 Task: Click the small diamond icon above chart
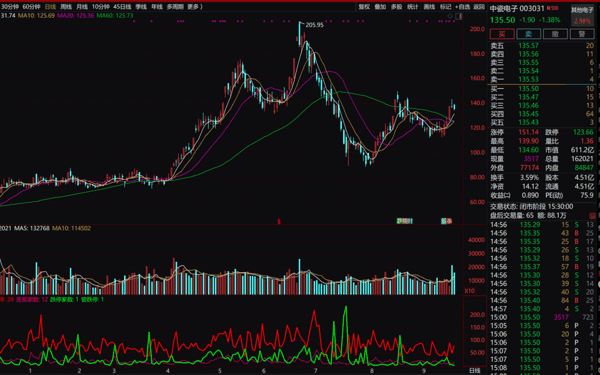coord(450,16)
